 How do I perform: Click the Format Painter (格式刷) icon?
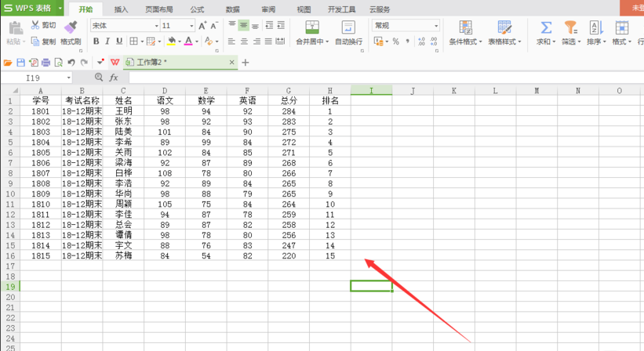[x=71, y=27]
